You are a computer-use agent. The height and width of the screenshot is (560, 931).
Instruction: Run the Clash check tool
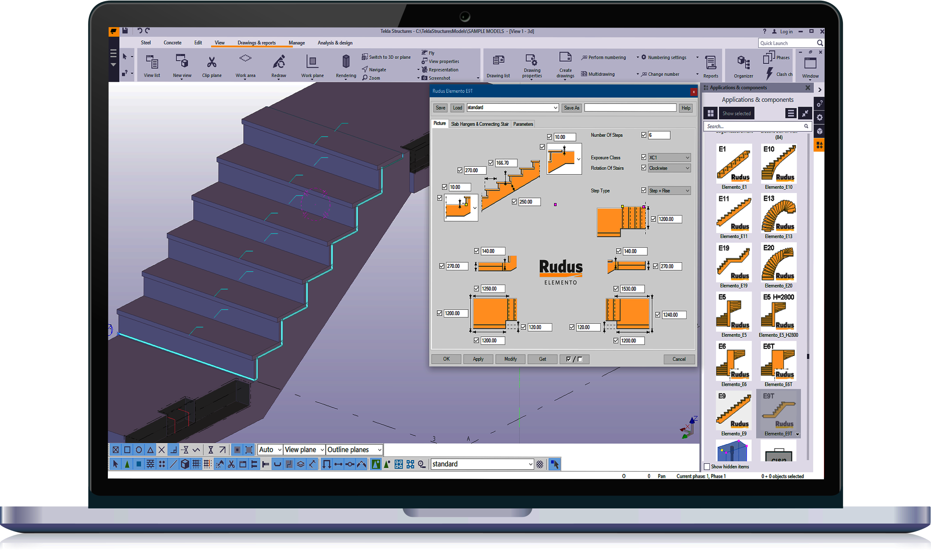779,74
